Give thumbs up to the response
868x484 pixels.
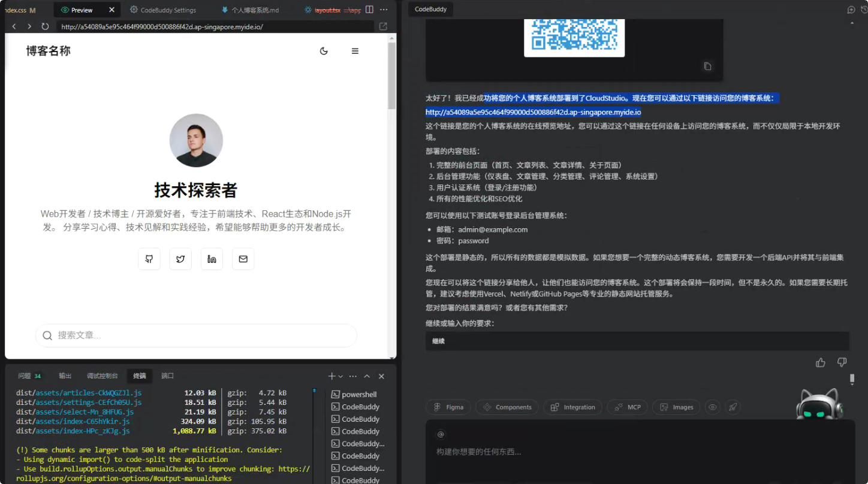821,362
